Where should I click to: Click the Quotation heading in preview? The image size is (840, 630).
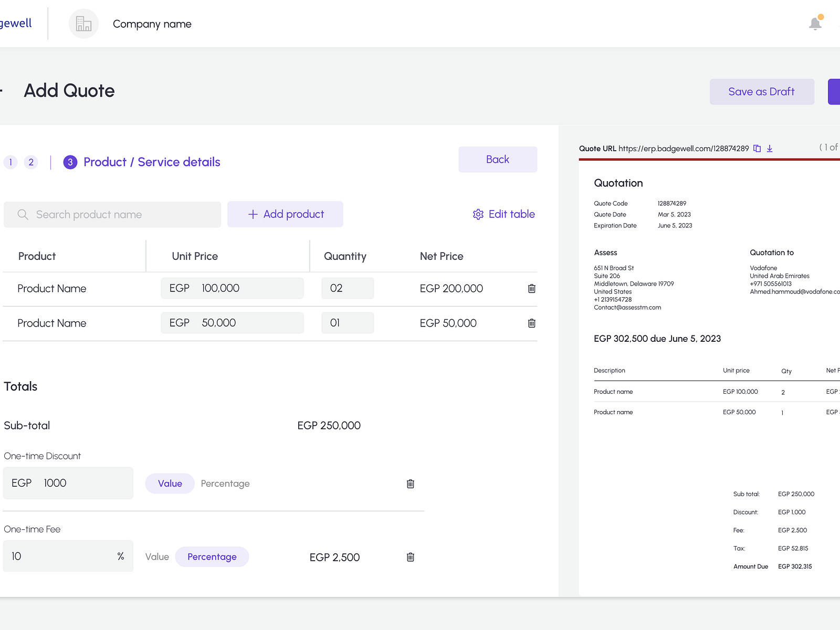(x=618, y=183)
